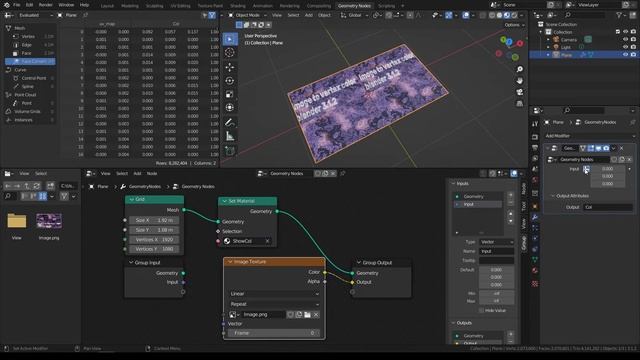Screen dimensions: 640x360
Task: Create new folder in file browser
Action: (50, 186)
